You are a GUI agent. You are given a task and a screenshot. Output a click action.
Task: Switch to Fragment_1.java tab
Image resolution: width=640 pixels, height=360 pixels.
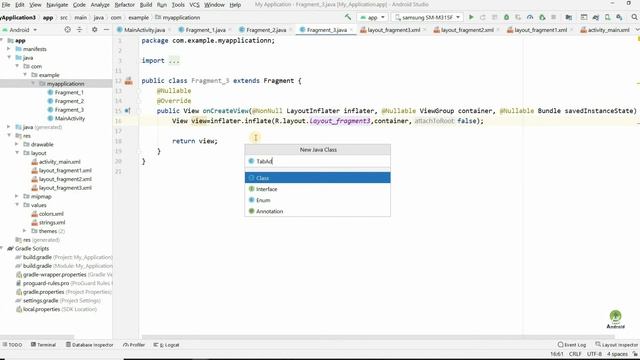(x=205, y=30)
